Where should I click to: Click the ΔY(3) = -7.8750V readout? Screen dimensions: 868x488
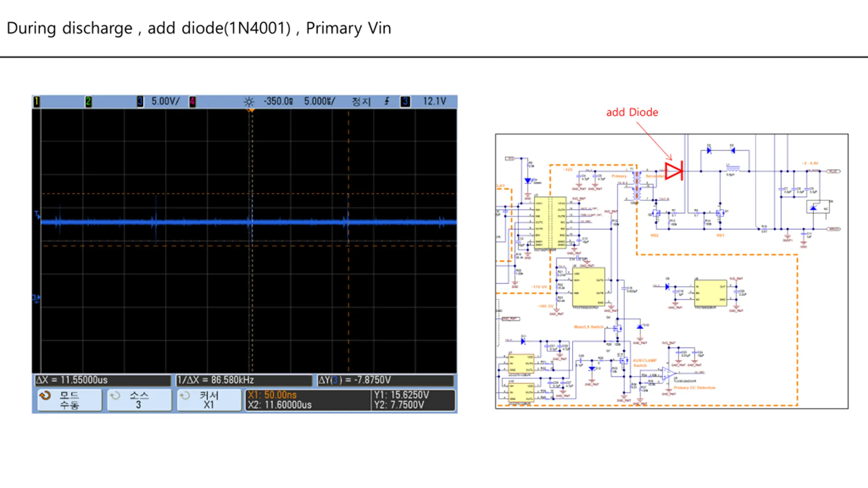click(x=386, y=380)
